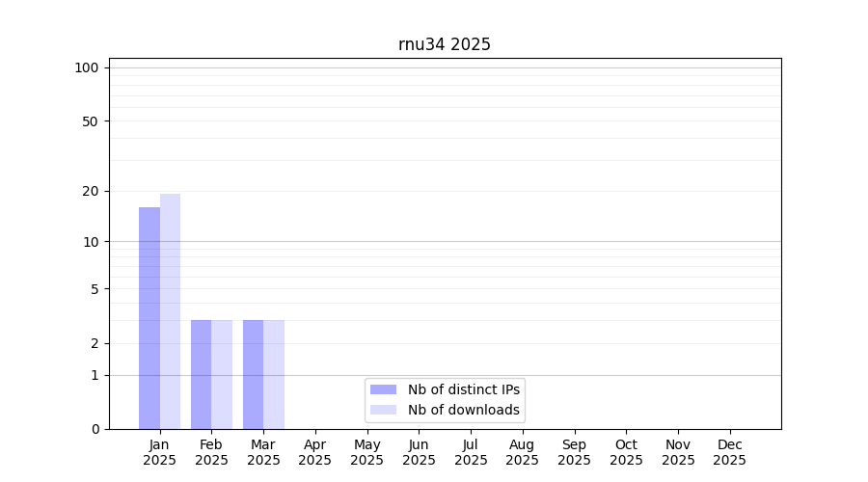Select the 'Jan 2025' x-axis label
The image size is (868, 482).
(159, 452)
